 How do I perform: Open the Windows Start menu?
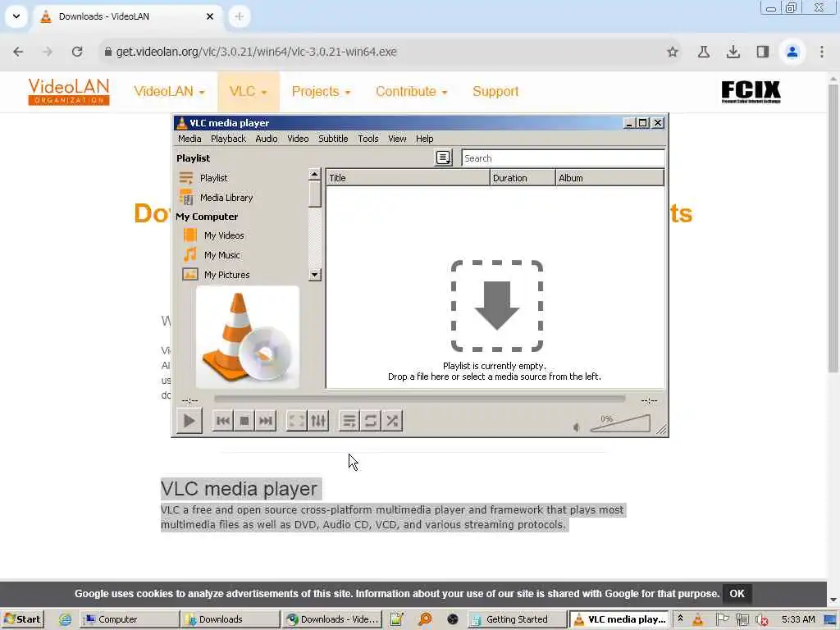(x=22, y=619)
